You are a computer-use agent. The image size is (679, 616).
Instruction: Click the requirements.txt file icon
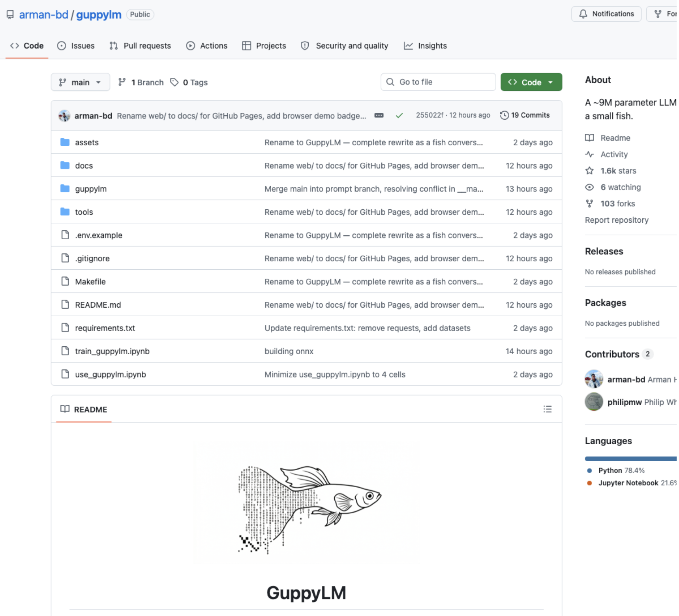[x=65, y=328]
